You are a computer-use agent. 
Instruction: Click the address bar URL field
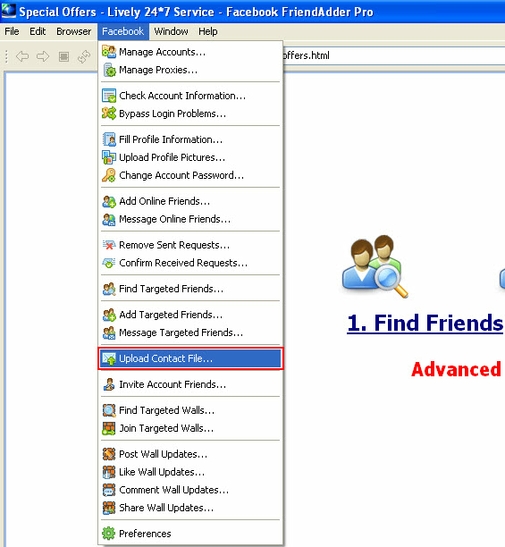[393, 55]
